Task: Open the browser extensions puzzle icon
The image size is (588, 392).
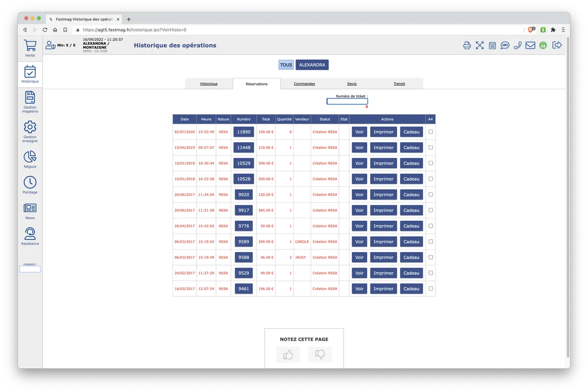Action: tap(553, 30)
